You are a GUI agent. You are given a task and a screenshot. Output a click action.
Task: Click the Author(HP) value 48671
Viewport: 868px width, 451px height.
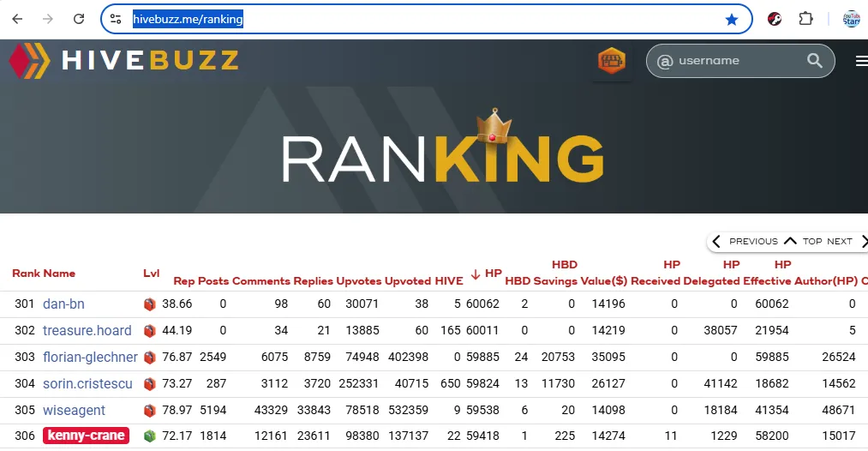click(x=839, y=410)
